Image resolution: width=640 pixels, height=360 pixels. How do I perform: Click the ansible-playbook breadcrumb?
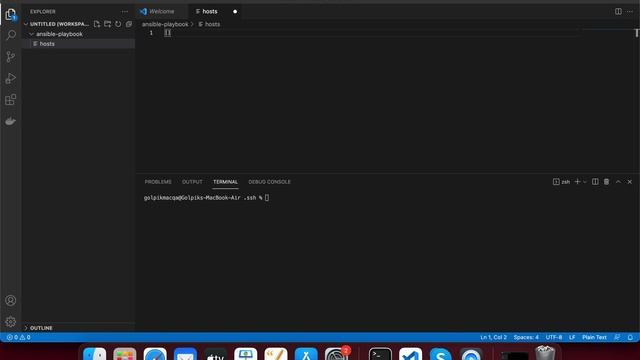tap(165, 24)
